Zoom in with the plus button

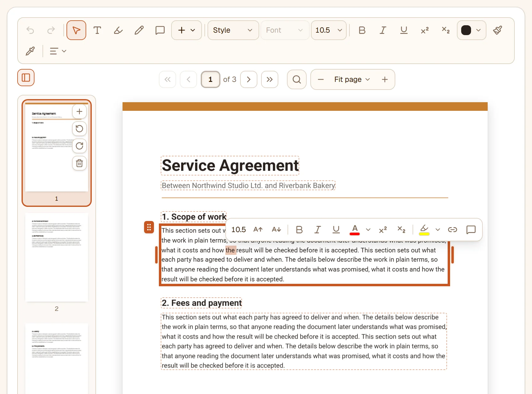pos(385,79)
